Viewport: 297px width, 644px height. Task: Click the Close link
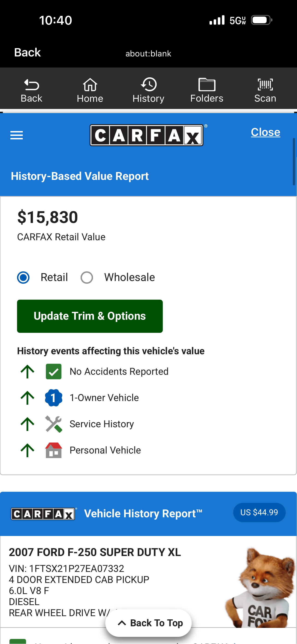tap(265, 132)
